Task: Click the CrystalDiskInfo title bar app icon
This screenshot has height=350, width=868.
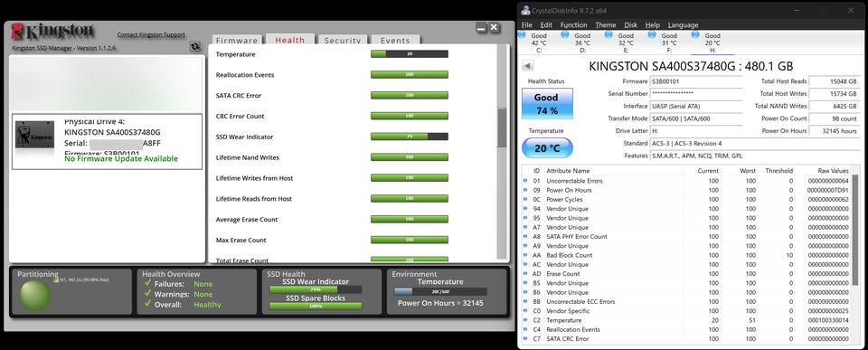Action: tap(524, 10)
